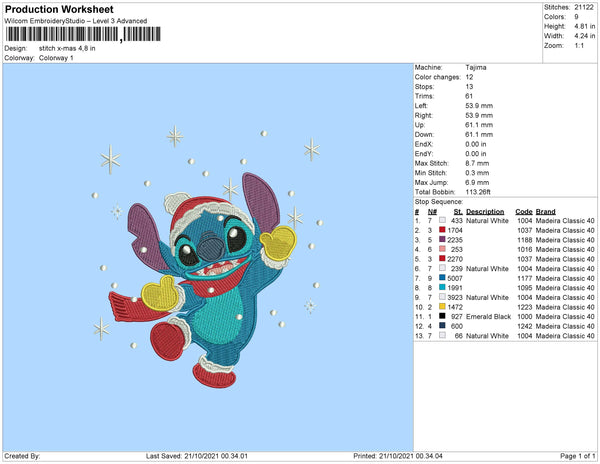Click the 'N#' column header

432,212
